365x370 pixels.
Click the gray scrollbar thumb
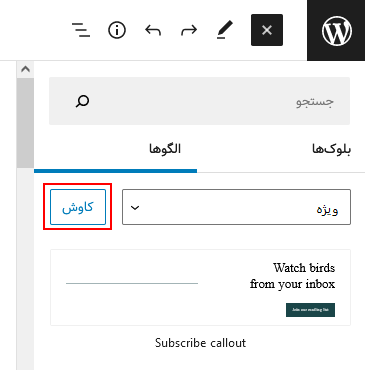[25, 123]
